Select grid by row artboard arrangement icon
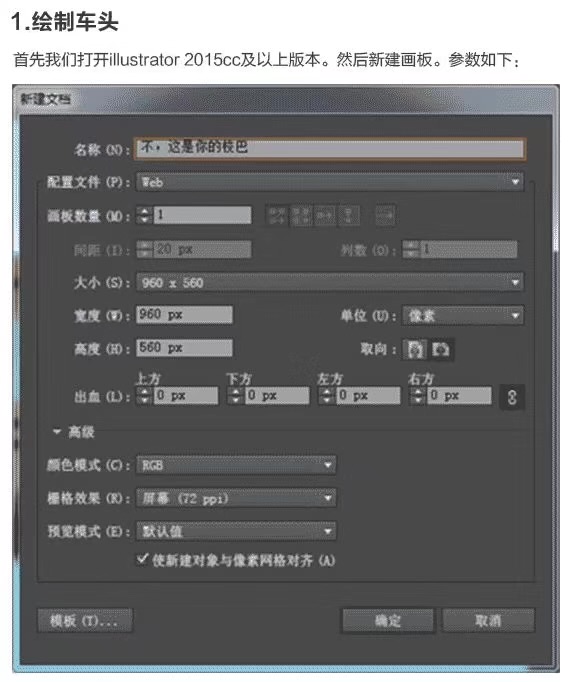 coord(277,215)
